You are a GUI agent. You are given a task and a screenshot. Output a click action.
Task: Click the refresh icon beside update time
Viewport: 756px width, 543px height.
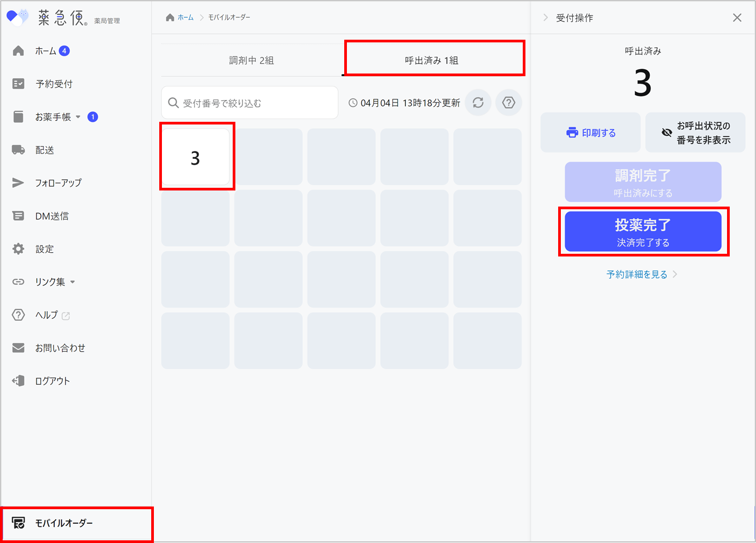[x=478, y=102]
